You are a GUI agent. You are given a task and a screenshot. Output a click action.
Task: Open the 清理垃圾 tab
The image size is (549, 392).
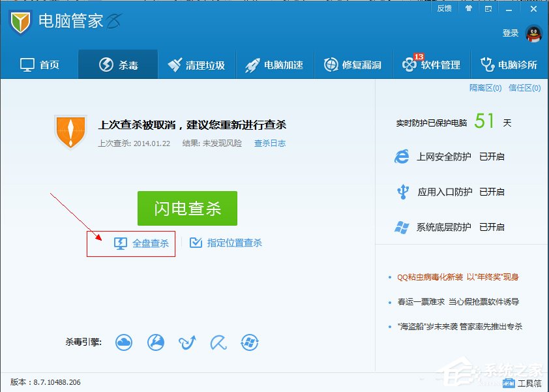[x=196, y=64]
